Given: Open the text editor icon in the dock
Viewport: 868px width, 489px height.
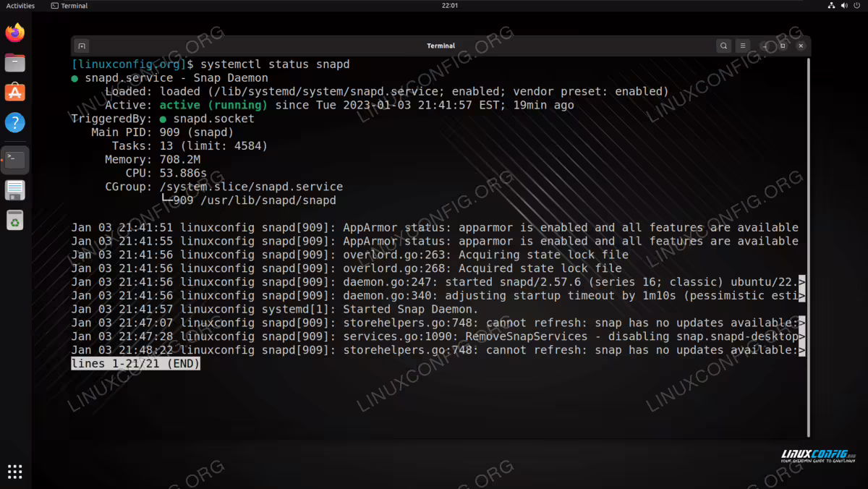Looking at the screenshot, I should coord(15,190).
